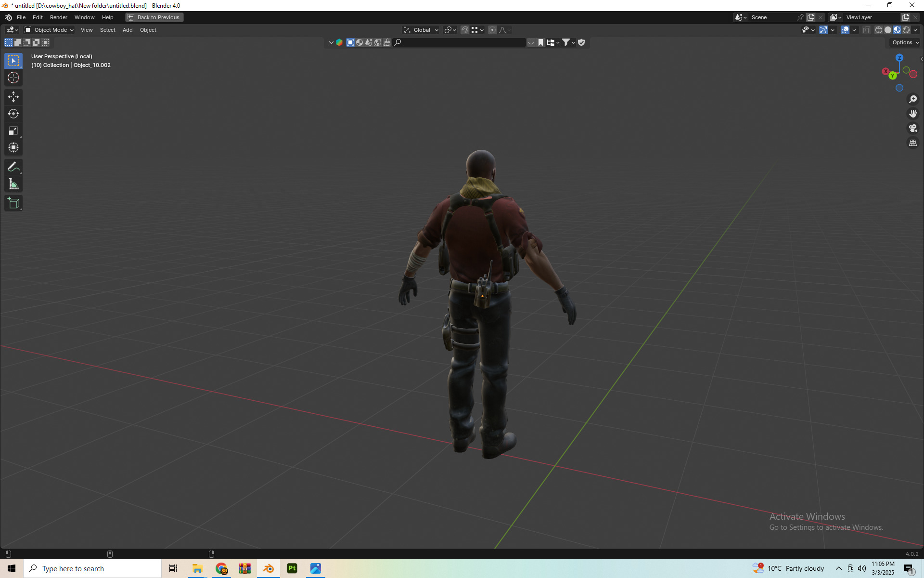
Task: Activate the 3D Cursor tool
Action: 13,78
